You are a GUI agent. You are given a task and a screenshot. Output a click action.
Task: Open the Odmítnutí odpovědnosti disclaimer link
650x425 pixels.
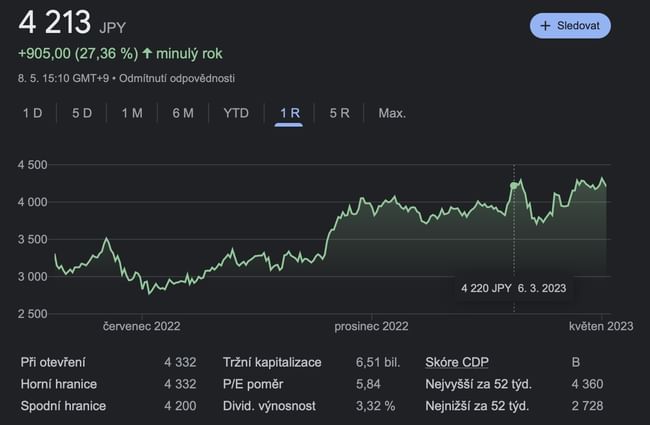coord(177,79)
